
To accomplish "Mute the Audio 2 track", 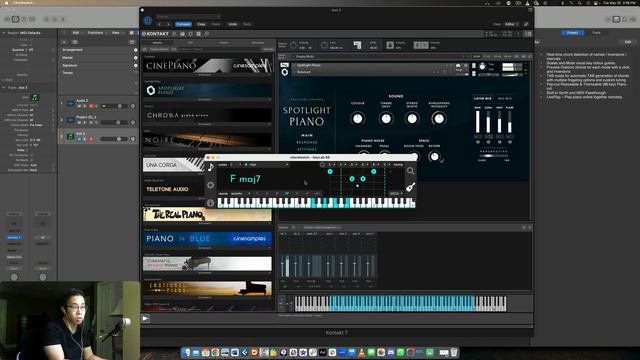I will [x=79, y=106].
